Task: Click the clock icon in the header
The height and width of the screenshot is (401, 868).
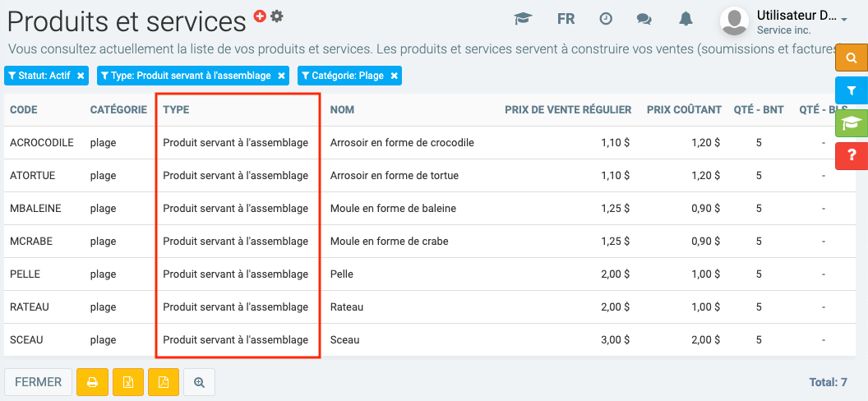Action: click(x=606, y=19)
